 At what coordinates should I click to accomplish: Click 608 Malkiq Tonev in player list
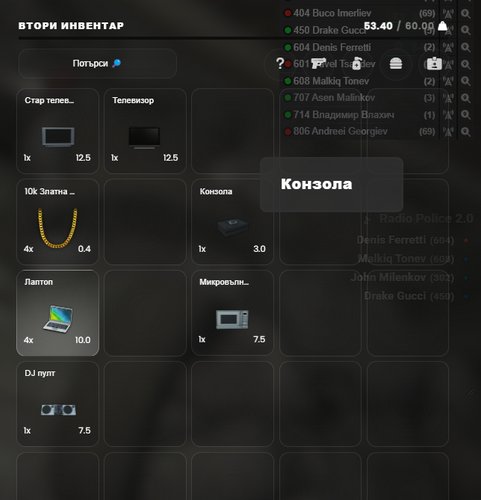point(331,81)
